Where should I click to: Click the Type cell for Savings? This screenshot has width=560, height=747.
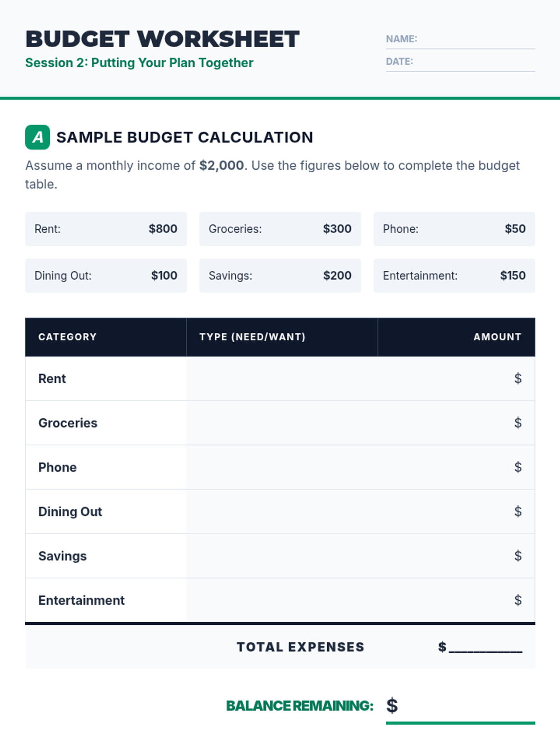(282, 556)
